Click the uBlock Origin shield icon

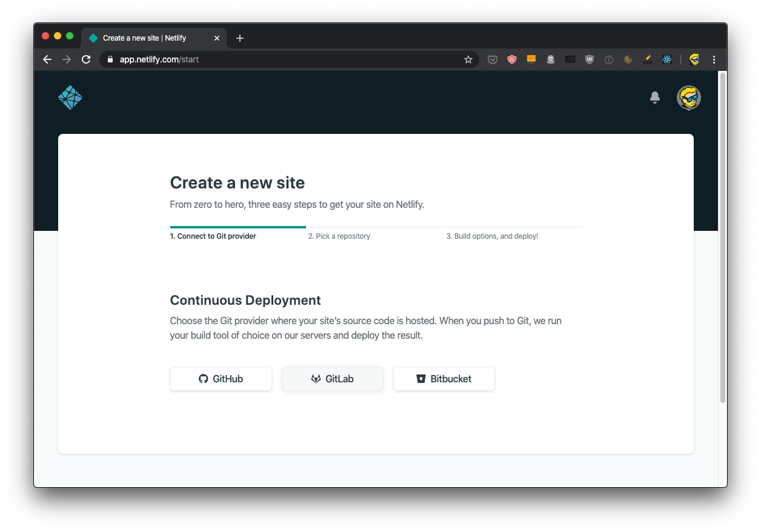[589, 59]
